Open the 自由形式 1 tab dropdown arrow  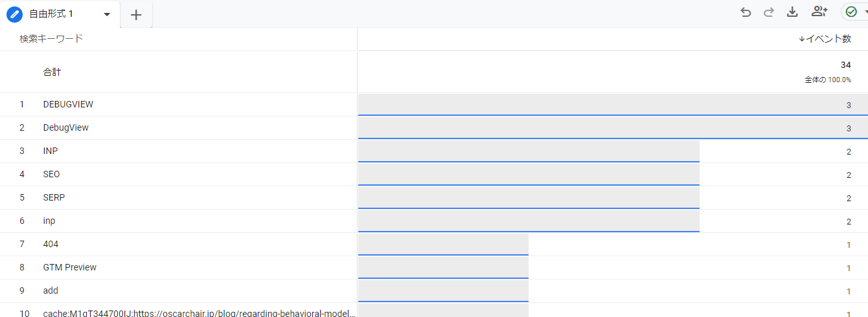tap(107, 14)
